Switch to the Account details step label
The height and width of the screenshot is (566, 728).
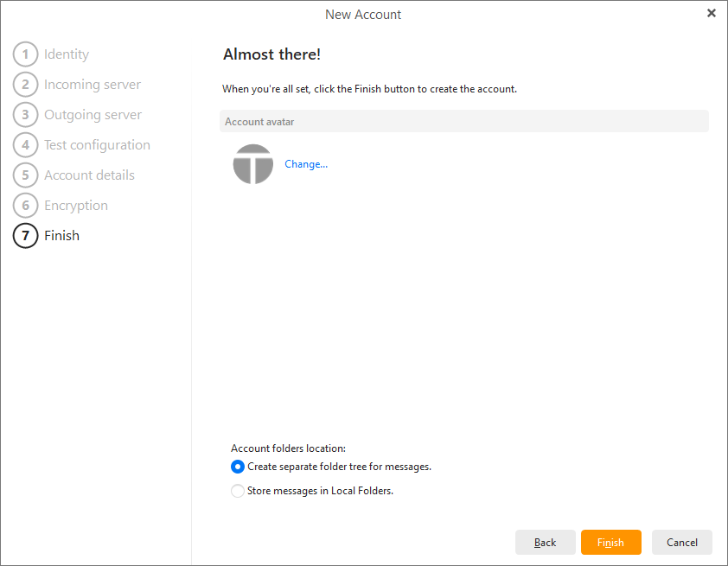[89, 175]
